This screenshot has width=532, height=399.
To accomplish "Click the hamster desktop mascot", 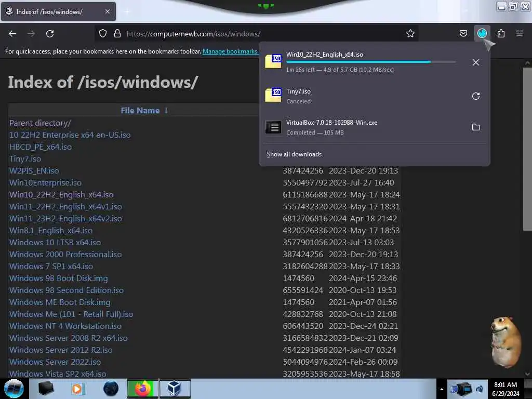I will [x=506, y=342].
